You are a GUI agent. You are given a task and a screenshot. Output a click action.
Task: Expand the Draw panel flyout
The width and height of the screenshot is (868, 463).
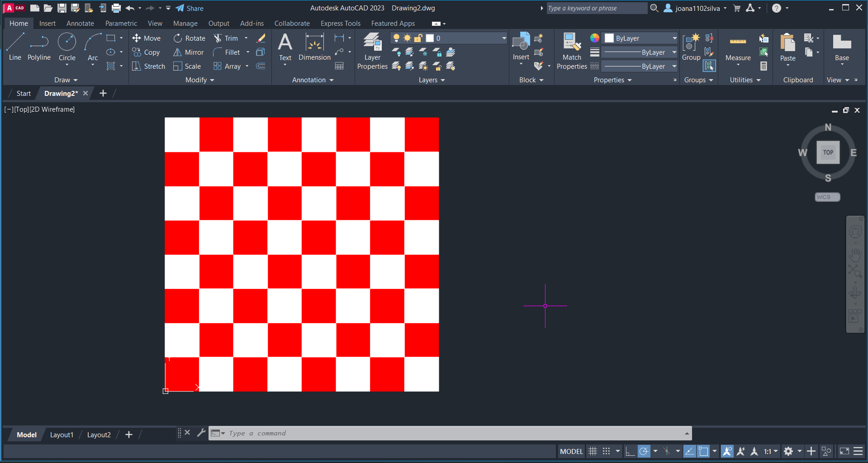tap(66, 80)
